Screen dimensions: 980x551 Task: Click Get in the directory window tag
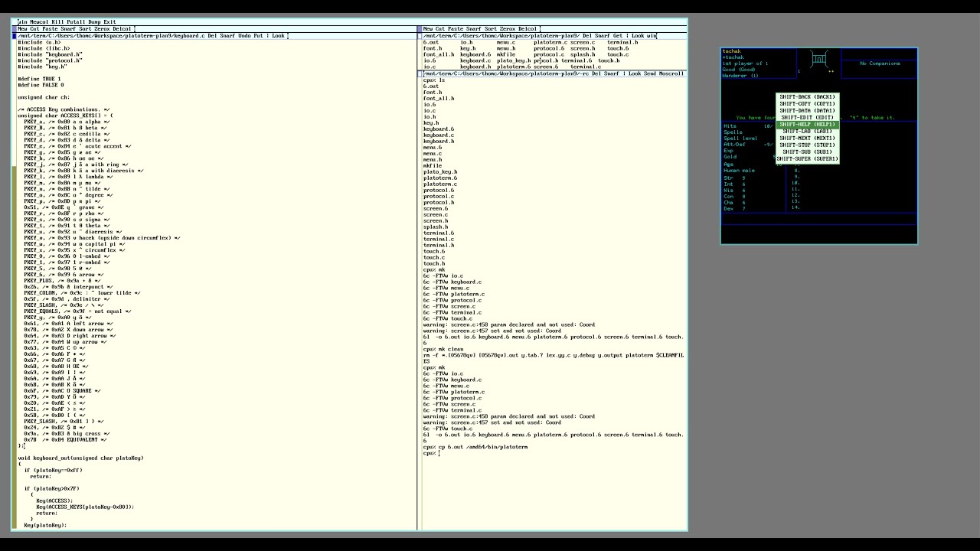coord(618,35)
